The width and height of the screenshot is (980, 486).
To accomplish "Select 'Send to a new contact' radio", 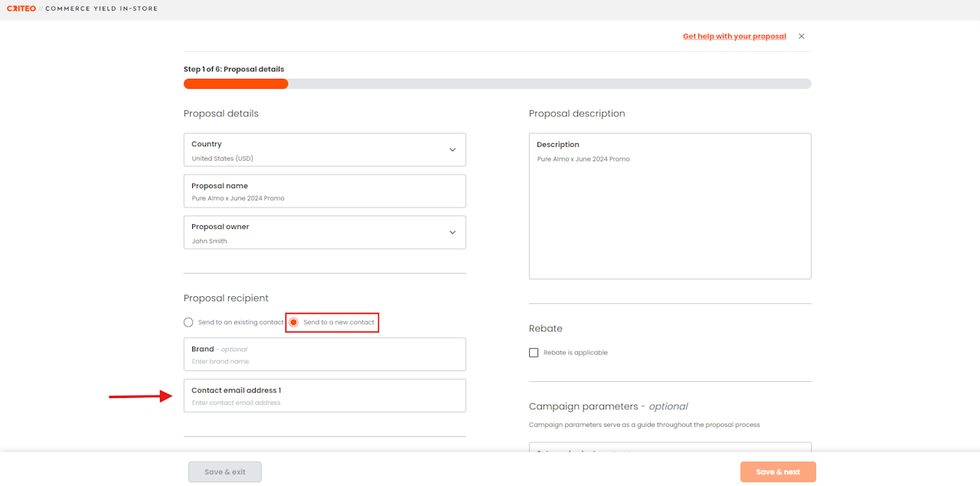I will pos(293,322).
